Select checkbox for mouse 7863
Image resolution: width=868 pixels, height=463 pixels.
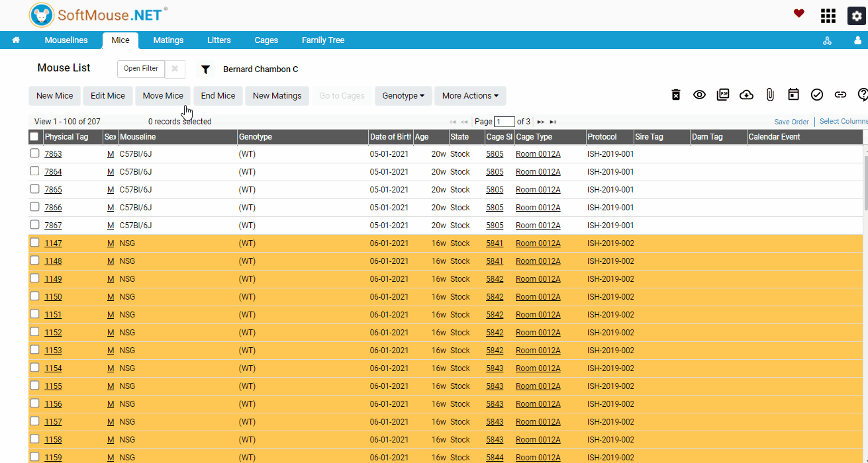pyautogui.click(x=34, y=153)
